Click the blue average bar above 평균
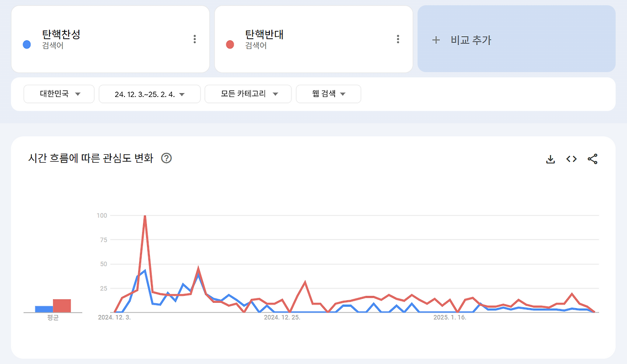 (43, 308)
